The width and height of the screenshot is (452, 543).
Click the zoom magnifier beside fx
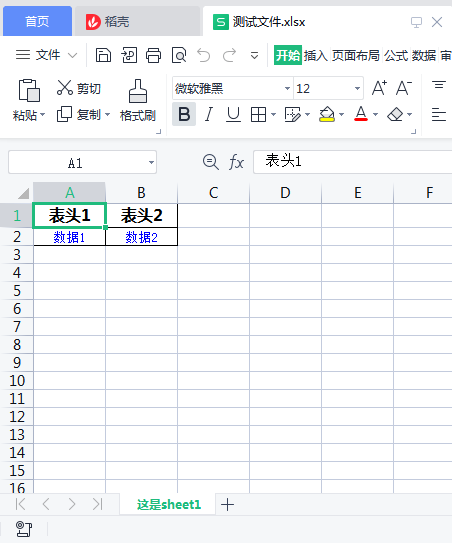(211, 162)
